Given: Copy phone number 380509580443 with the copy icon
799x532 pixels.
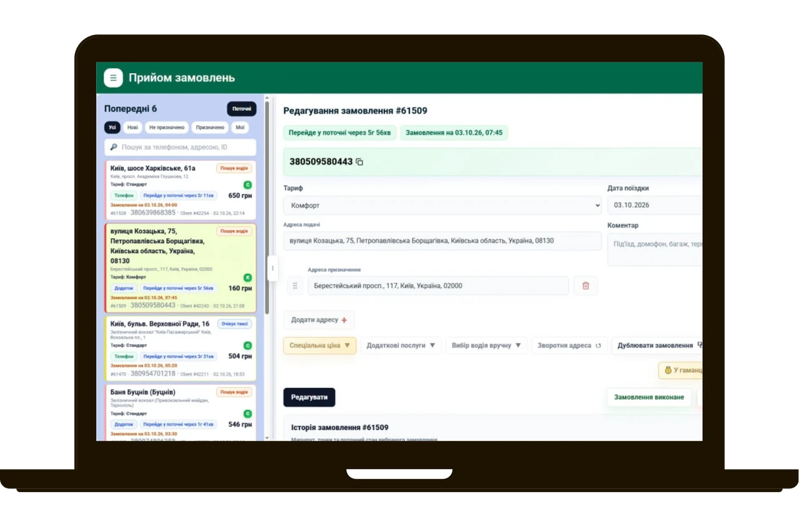Looking at the screenshot, I should tap(360, 162).
